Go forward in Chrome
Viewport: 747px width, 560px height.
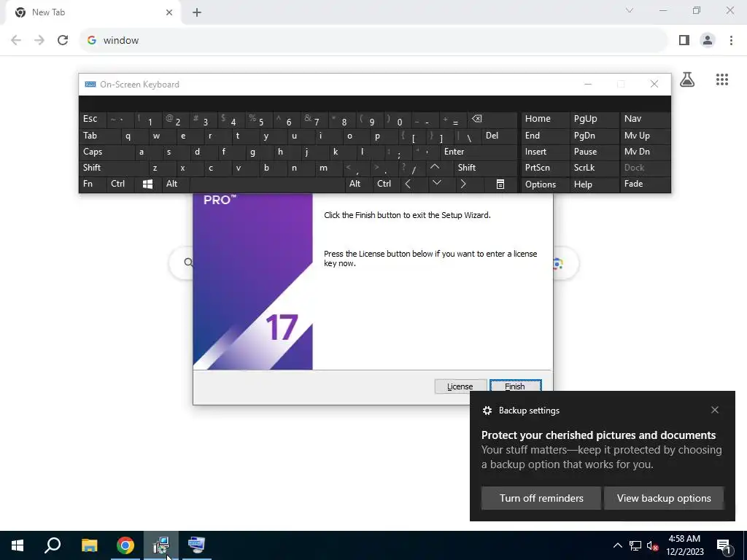(x=39, y=40)
